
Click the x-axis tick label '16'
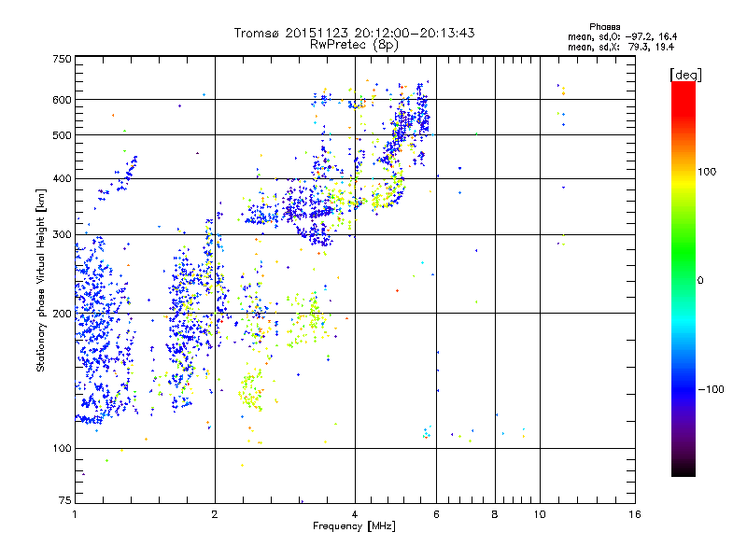tap(635, 514)
